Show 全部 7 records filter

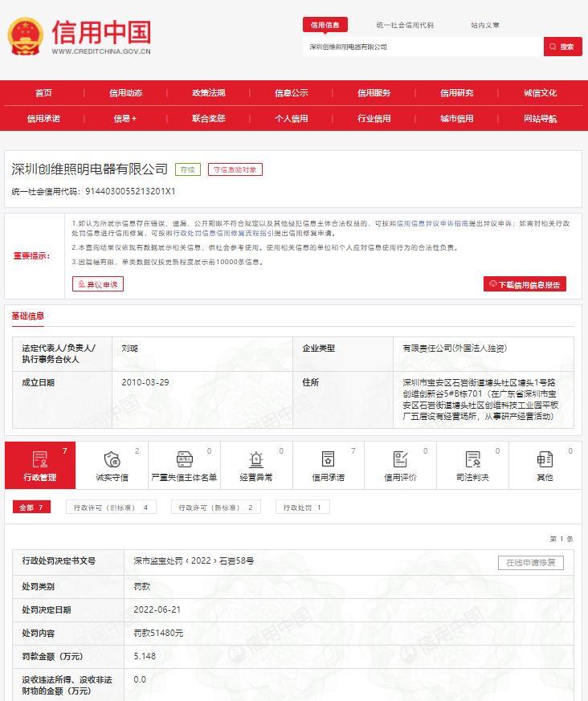click(x=32, y=507)
